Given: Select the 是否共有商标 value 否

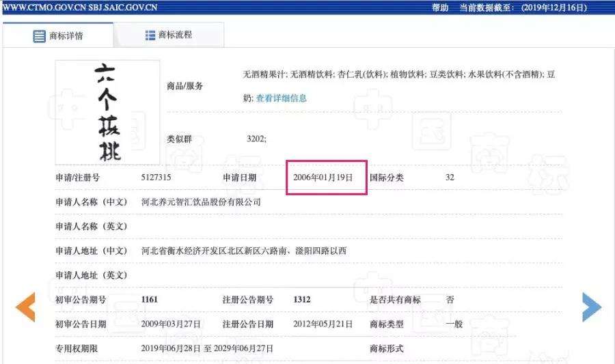Looking at the screenshot, I should pos(450,300).
